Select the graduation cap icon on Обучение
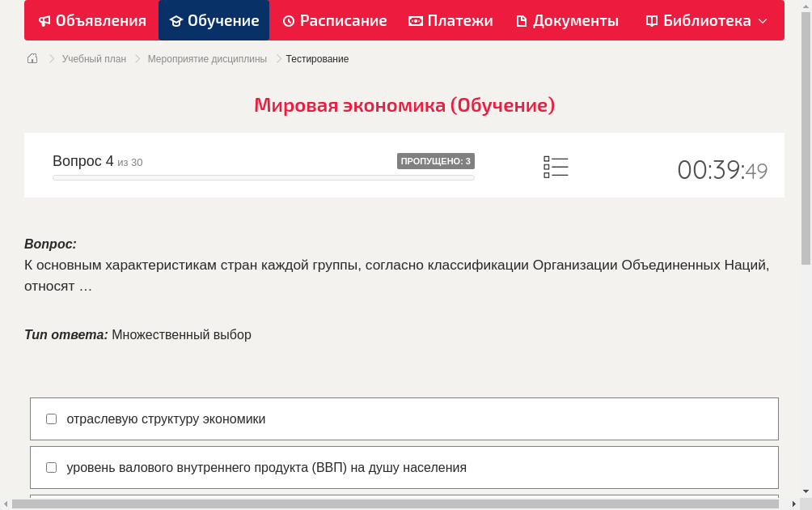812x510 pixels. pos(176,20)
